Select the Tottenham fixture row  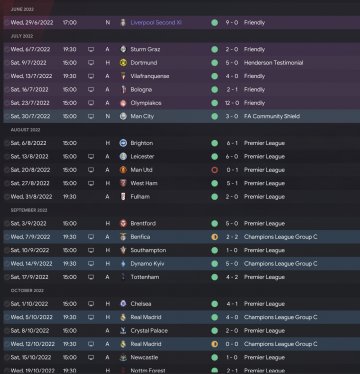pos(182,277)
